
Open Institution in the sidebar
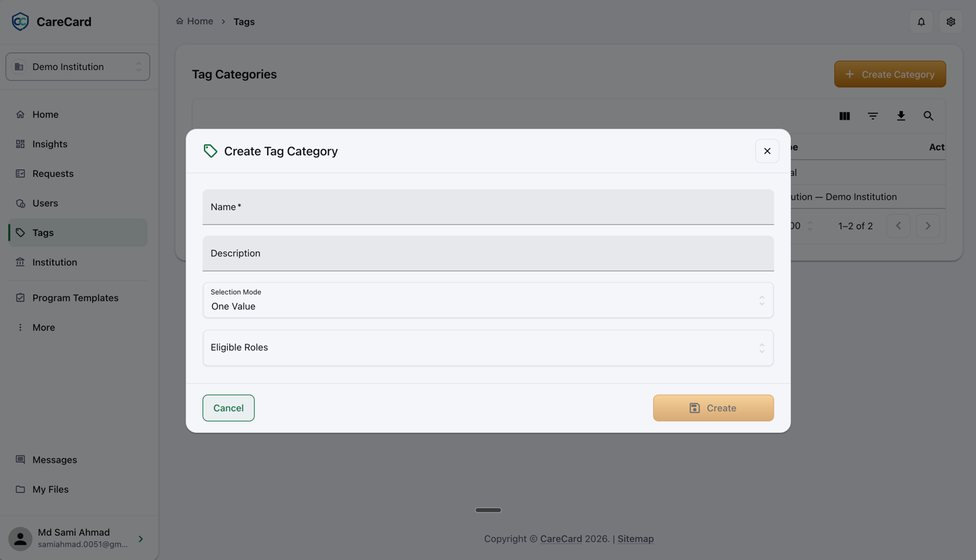pyautogui.click(x=78, y=262)
